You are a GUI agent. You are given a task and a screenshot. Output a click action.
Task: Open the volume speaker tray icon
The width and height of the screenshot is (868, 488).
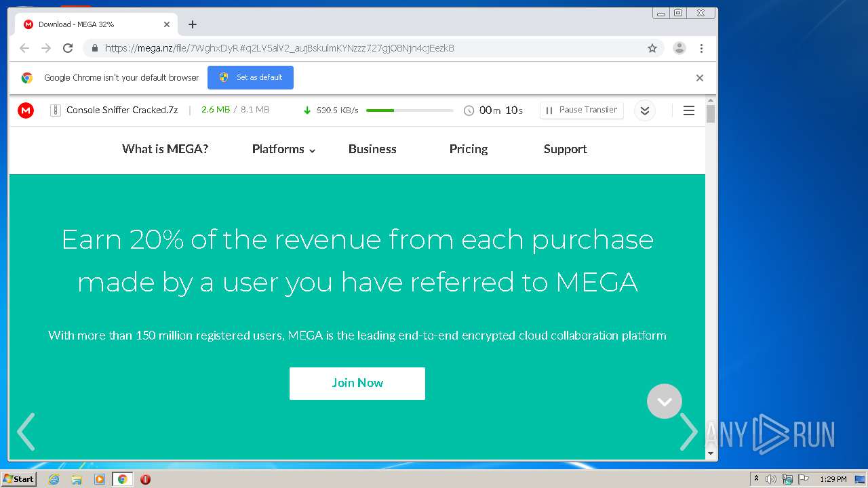point(771,479)
